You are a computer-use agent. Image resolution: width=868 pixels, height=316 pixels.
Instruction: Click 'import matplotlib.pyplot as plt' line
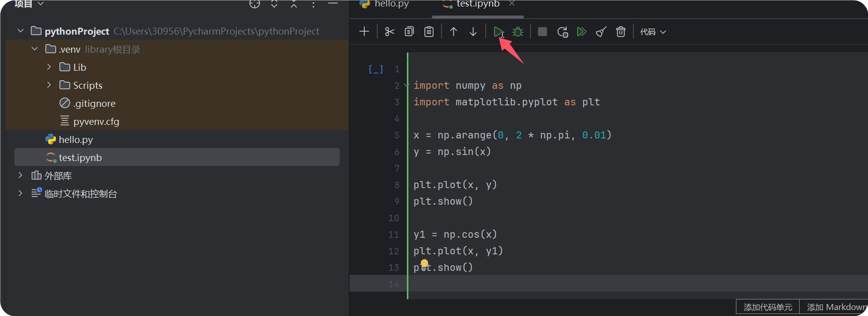coord(506,102)
